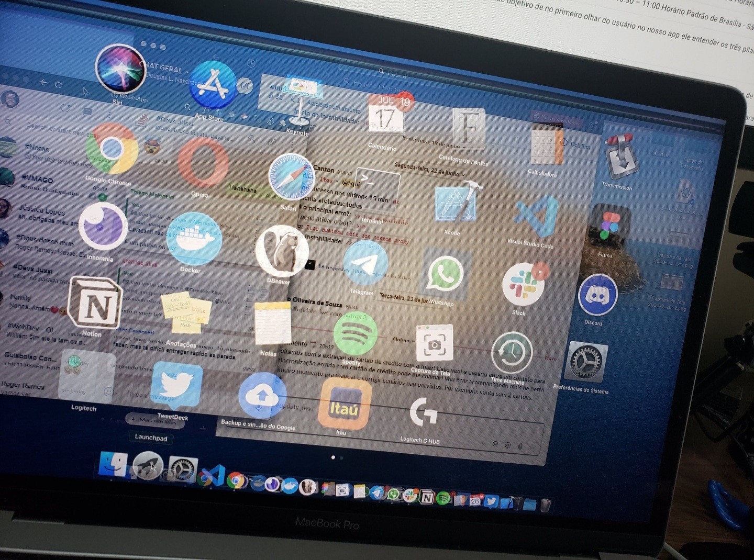Open Time Machine in Launchpad
Viewport: 754px width, 560px height.
pos(512,353)
